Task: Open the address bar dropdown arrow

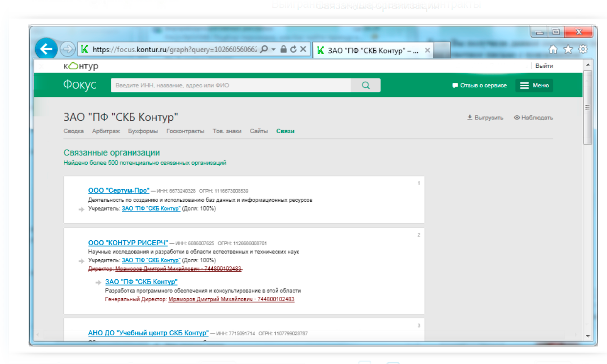Action: 273,49
